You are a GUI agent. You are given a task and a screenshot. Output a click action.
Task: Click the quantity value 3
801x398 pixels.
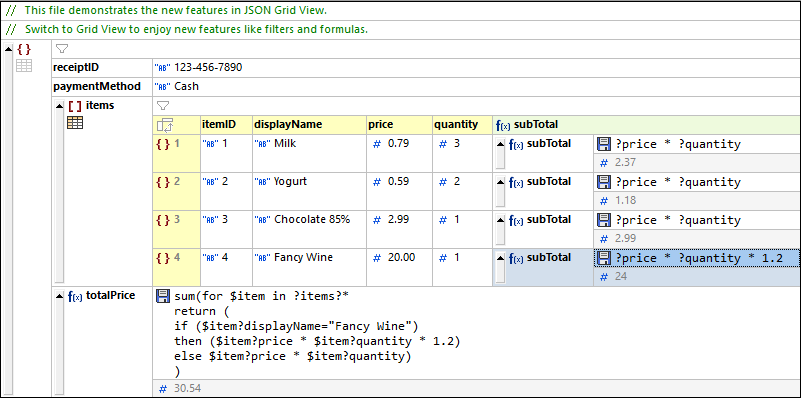click(x=457, y=144)
